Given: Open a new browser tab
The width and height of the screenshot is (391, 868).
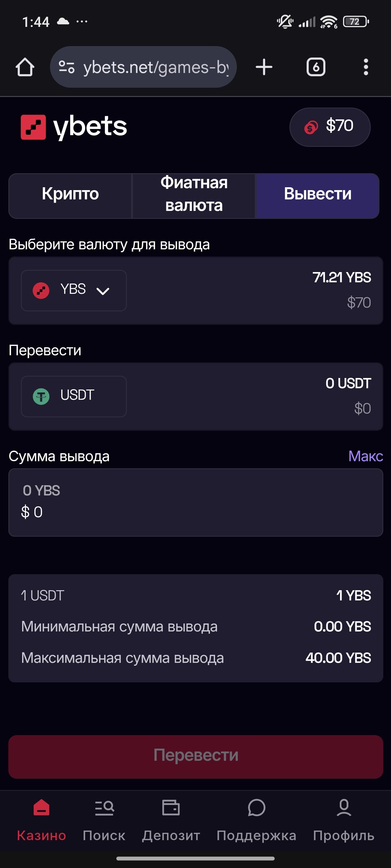Looking at the screenshot, I should coord(264,67).
